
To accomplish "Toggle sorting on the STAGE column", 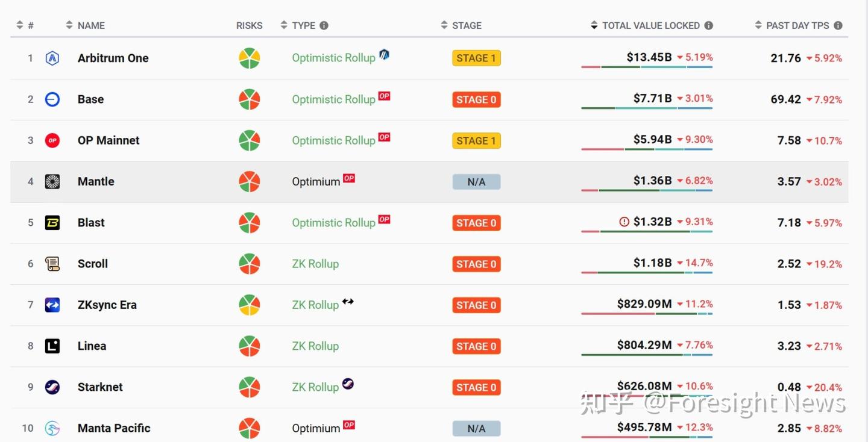I will click(444, 25).
